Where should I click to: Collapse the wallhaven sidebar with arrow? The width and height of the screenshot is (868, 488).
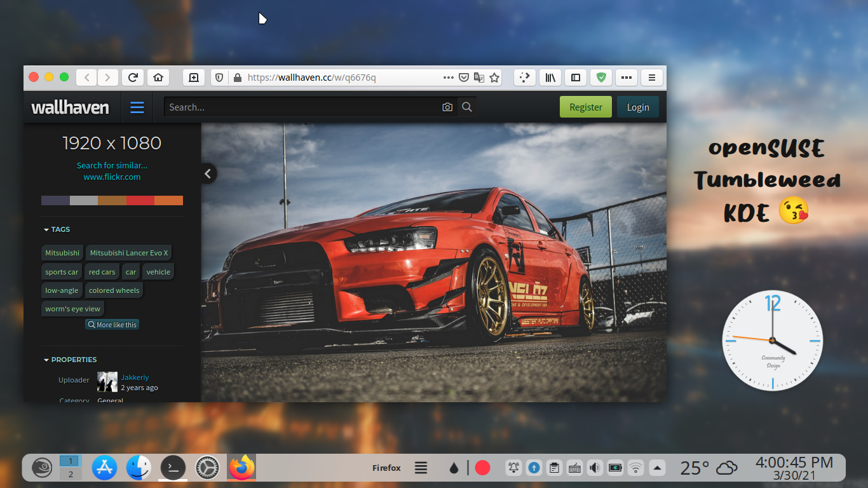[x=208, y=173]
